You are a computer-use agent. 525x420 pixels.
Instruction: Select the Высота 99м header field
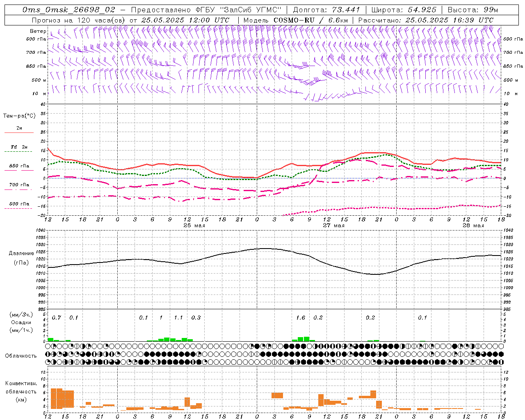[473, 10]
